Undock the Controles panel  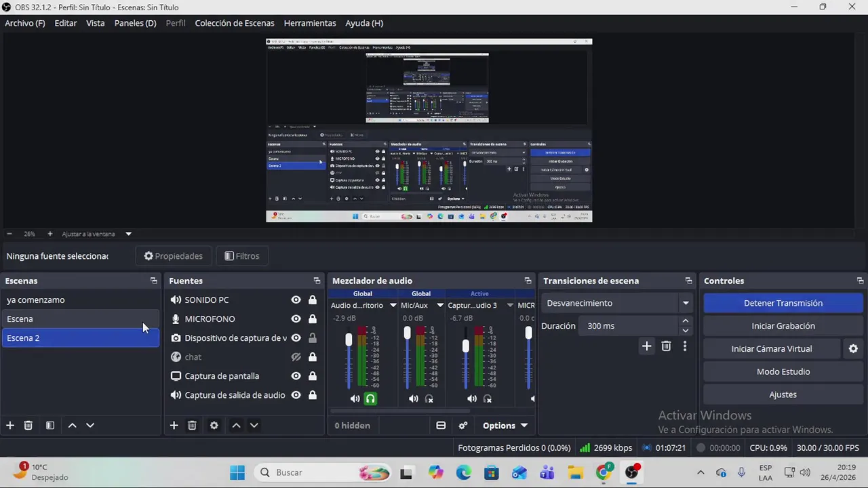coord(860,281)
